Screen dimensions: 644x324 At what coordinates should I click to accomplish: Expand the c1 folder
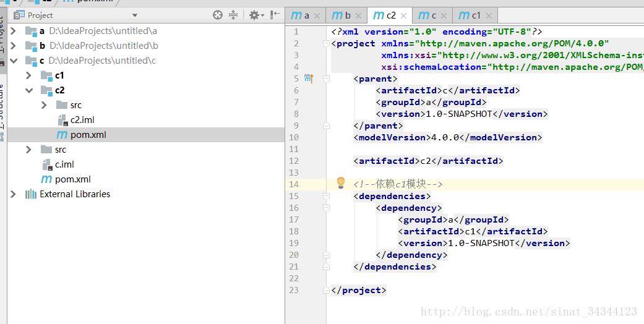[x=28, y=75]
